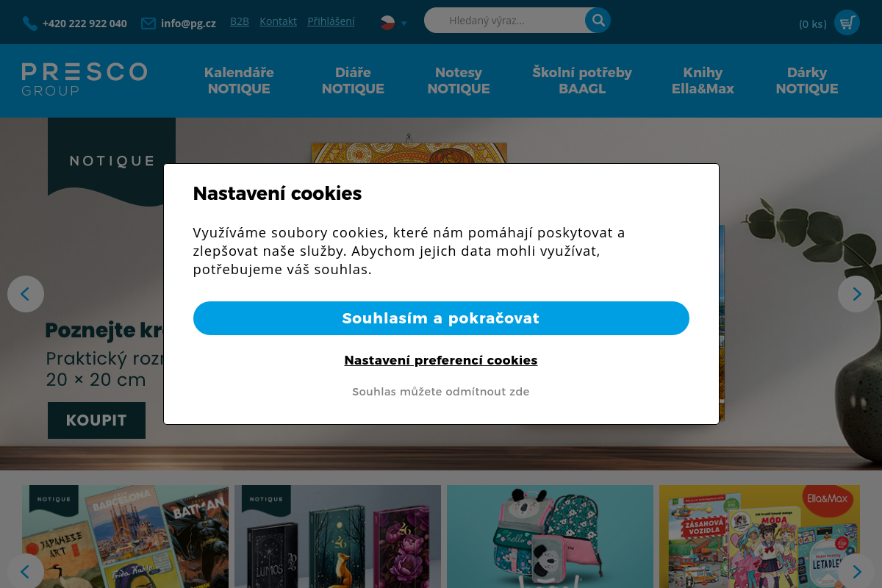
Task: Open the shopping cart icon
Action: tap(847, 23)
